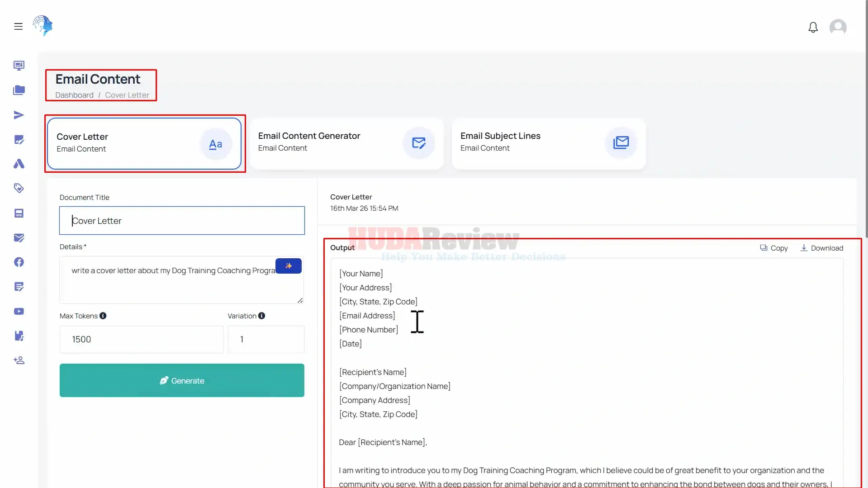
Task: Select the paper plane icon in sidebar
Action: (19, 115)
